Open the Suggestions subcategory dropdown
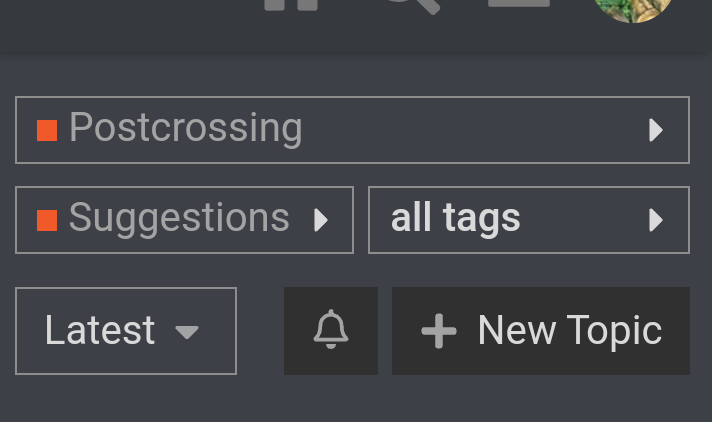Image resolution: width=712 pixels, height=422 pixels. pos(184,220)
